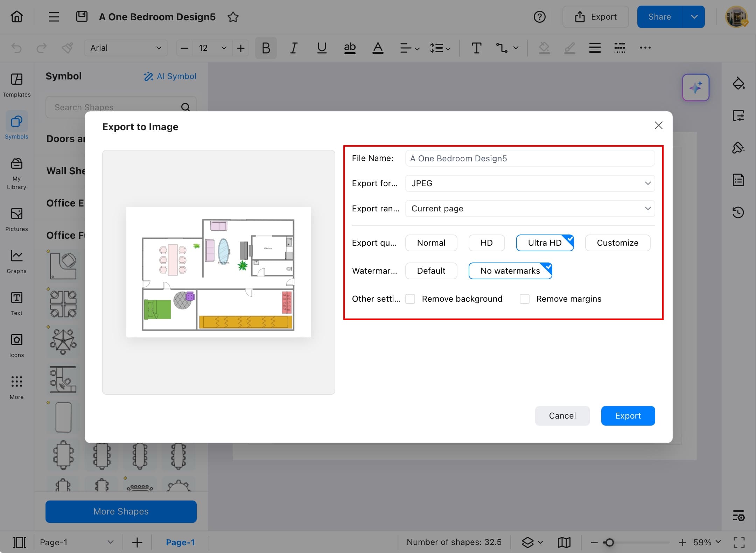Open the Arial font family dropdown
Screen dimensions: 756x553
click(126, 48)
